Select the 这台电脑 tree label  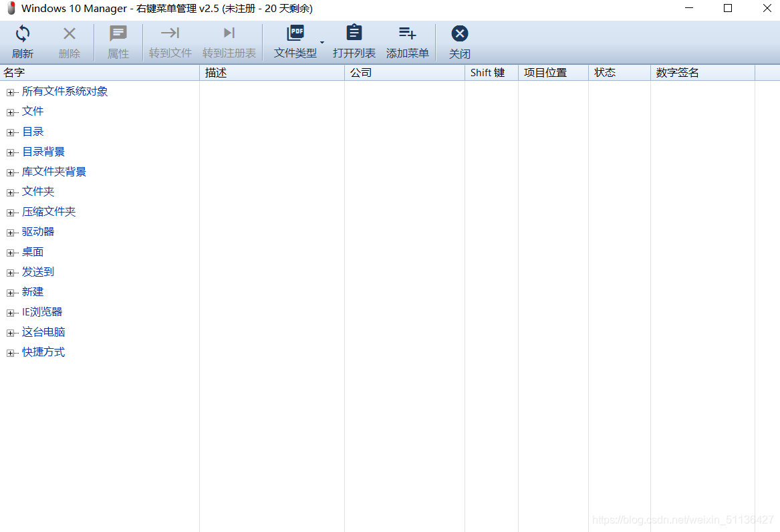pos(43,332)
